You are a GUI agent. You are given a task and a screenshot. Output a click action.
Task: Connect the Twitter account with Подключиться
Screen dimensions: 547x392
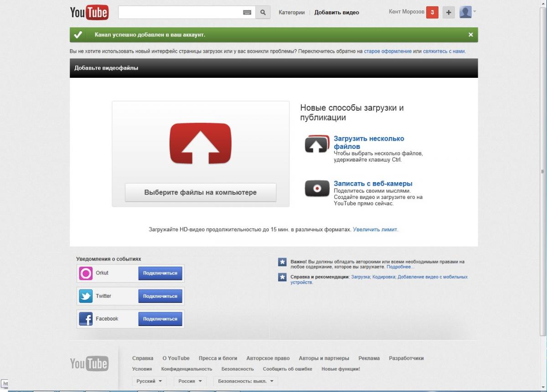[160, 296]
